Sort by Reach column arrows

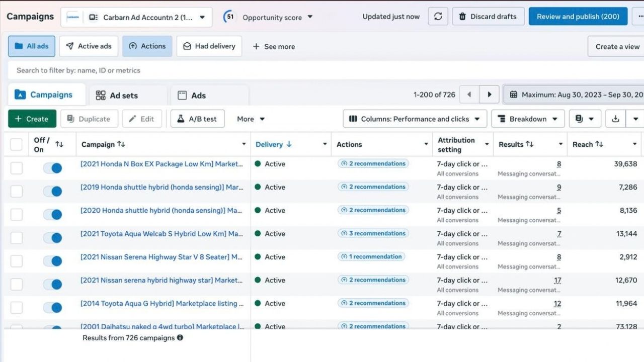coord(599,144)
